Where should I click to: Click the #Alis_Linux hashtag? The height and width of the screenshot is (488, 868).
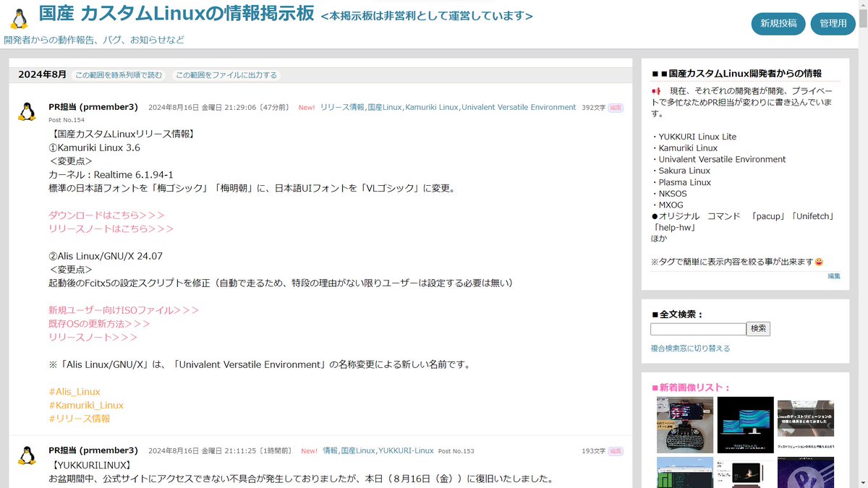pyautogui.click(x=75, y=392)
